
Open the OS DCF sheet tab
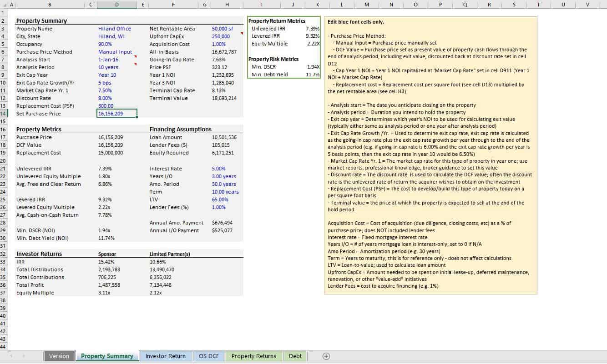(x=209, y=356)
